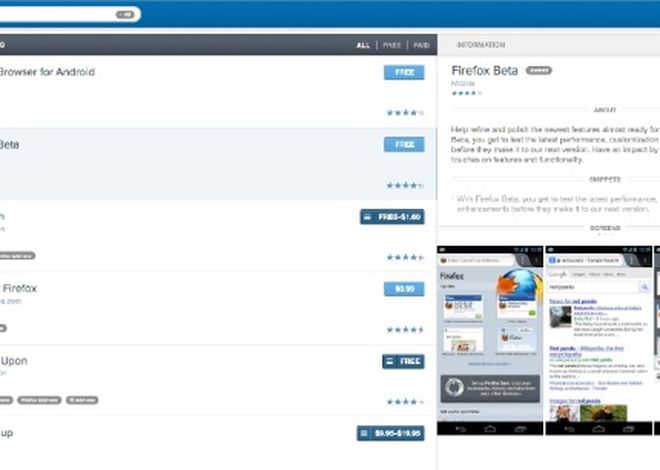Select the PAID filter tab
This screenshot has height=470, width=660.
421,45
